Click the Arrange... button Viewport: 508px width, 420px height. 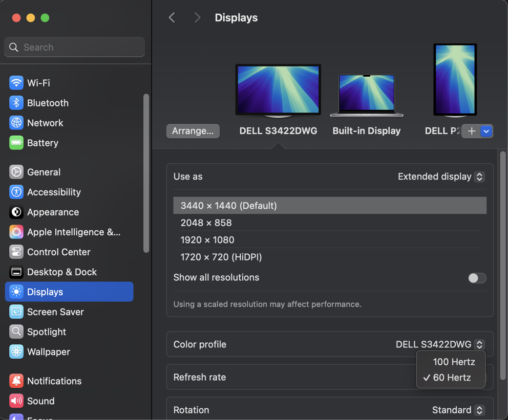tap(193, 131)
